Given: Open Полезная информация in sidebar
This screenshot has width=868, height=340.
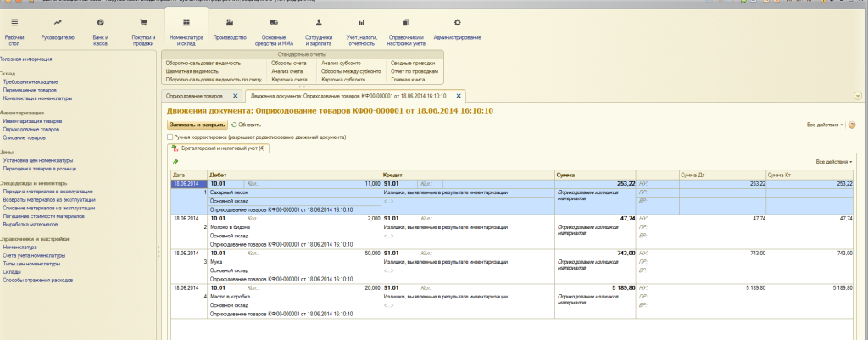Looking at the screenshot, I should point(26,59).
